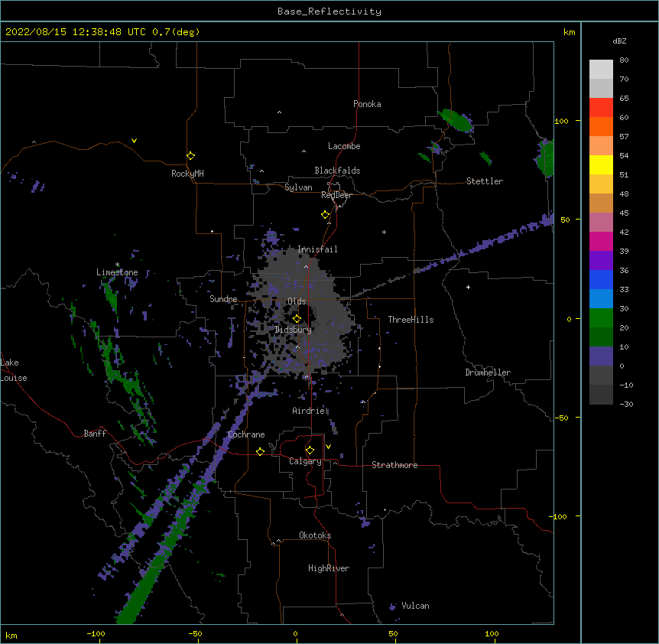Viewport: 659px width, 644px height.
Task: Click the green echo patch northeast of Ponoka
Action: click(x=456, y=120)
